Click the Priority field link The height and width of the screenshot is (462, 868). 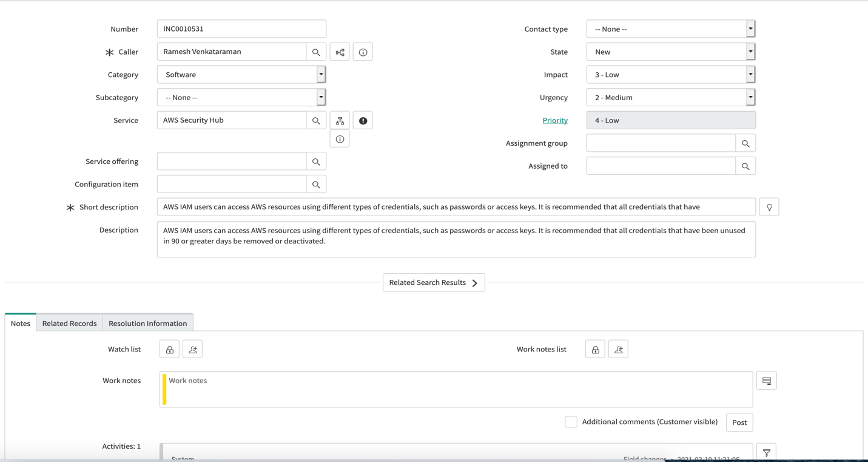(555, 120)
